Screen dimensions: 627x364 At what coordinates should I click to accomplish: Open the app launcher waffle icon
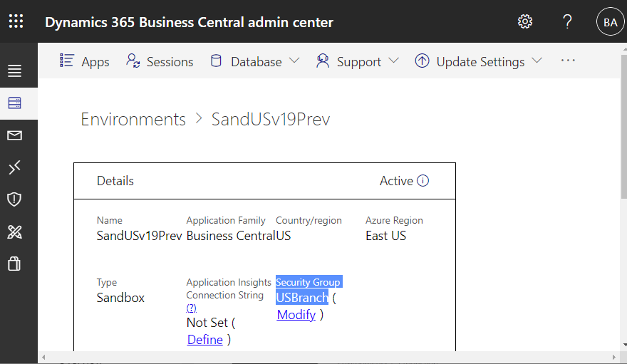coord(16,21)
